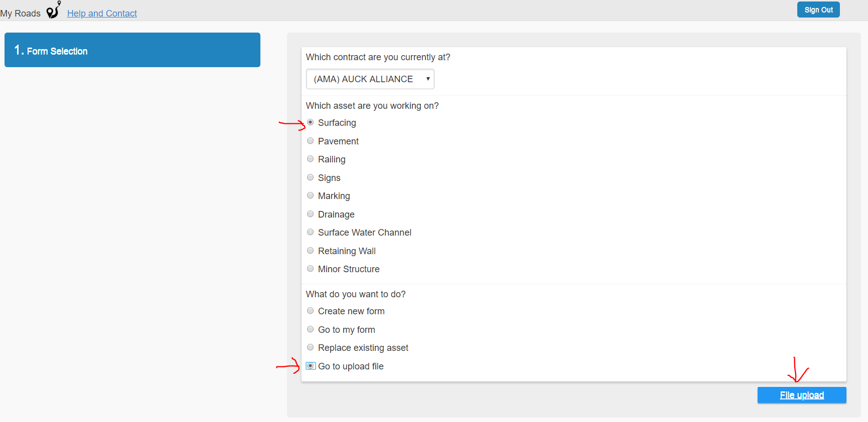
Task: Select Go to upload file option
Action: click(311, 366)
